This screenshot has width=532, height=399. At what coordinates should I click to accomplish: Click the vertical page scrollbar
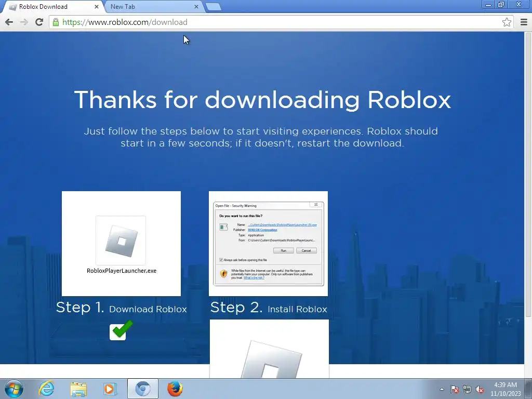click(528, 175)
